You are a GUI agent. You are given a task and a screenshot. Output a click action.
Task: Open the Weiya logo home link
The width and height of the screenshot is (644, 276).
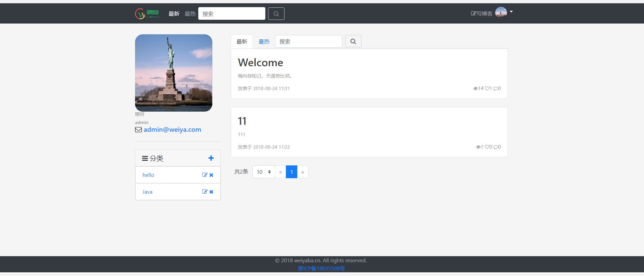click(x=147, y=14)
